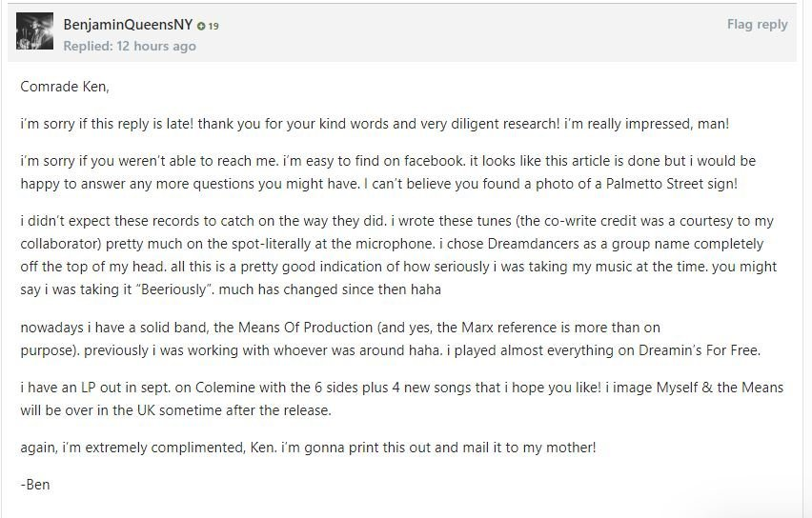The height and width of the screenshot is (518, 812).
Task: Click the 'Replied: 12 hours ago' timestamp
Action: click(x=130, y=46)
